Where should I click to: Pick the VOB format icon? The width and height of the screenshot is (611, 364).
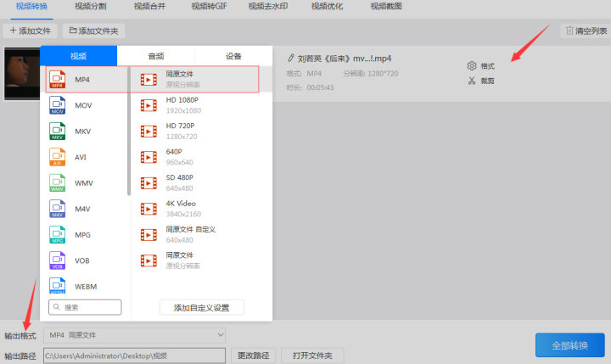click(x=58, y=260)
